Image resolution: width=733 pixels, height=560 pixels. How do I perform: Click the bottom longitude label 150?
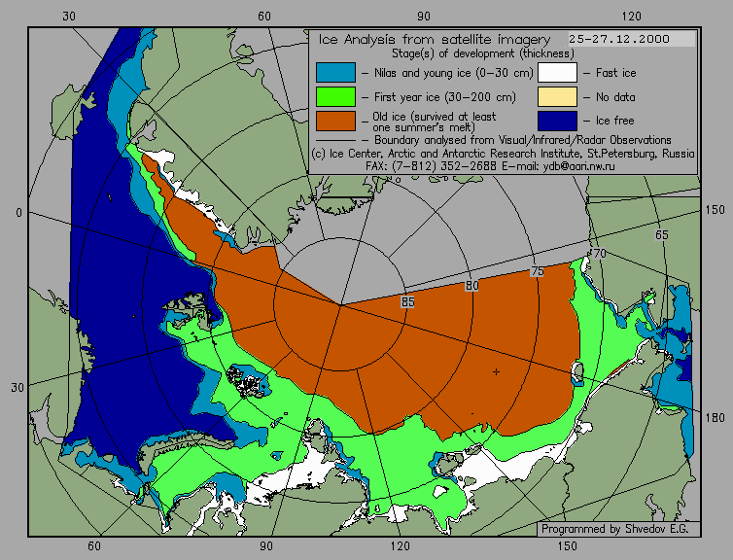pos(567,546)
